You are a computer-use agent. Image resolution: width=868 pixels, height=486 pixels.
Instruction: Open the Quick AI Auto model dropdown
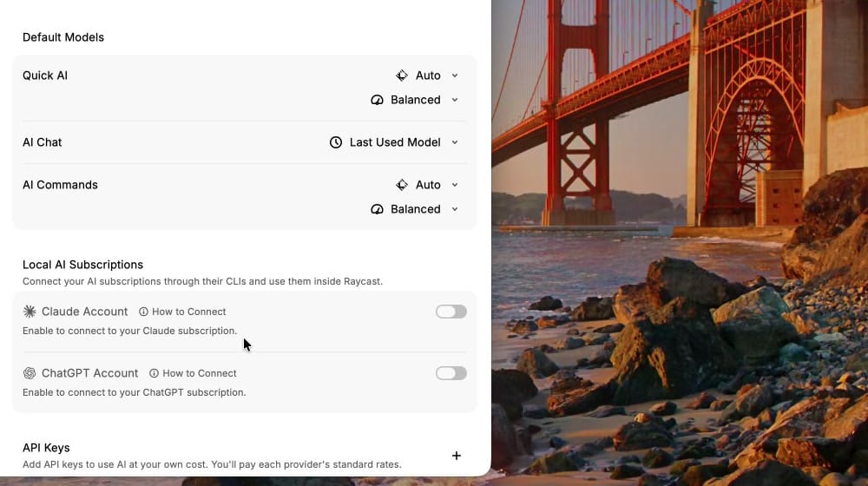(427, 76)
